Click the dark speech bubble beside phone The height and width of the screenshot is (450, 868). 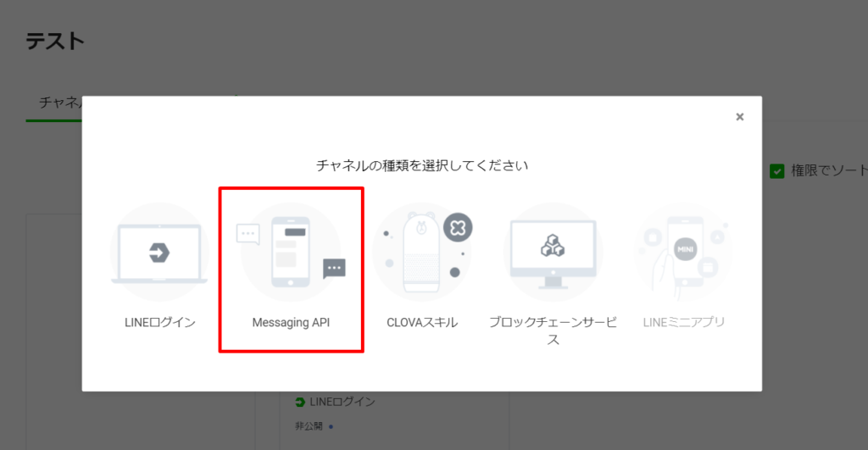click(334, 269)
